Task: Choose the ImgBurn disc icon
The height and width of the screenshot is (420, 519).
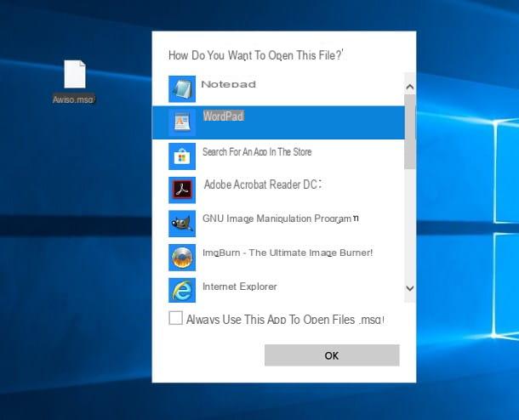Action: (x=182, y=258)
